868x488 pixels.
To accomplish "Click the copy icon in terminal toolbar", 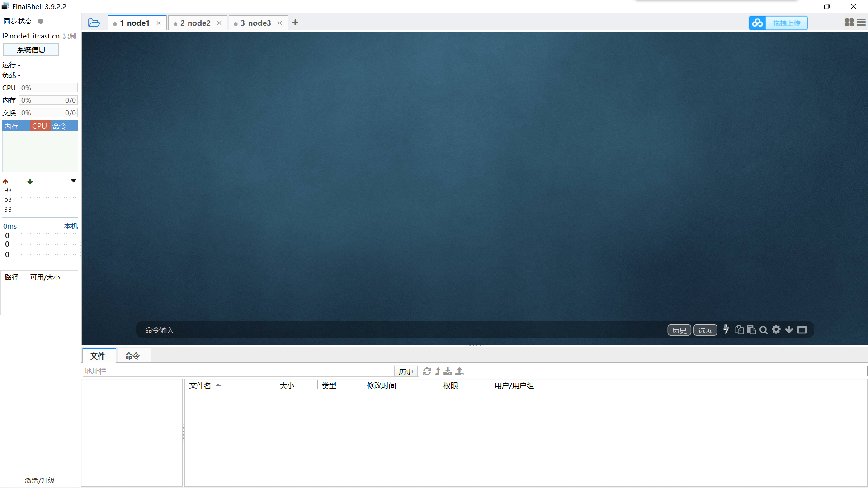I will point(739,330).
